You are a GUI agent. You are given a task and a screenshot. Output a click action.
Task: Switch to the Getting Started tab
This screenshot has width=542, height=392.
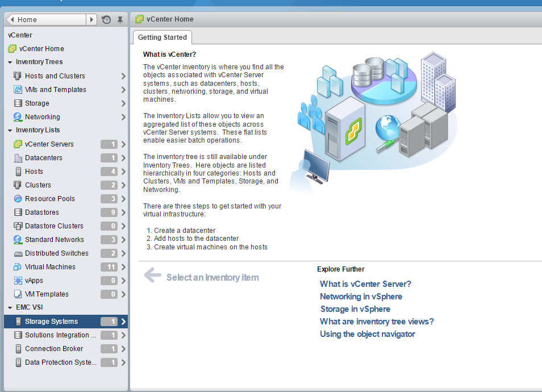point(162,37)
